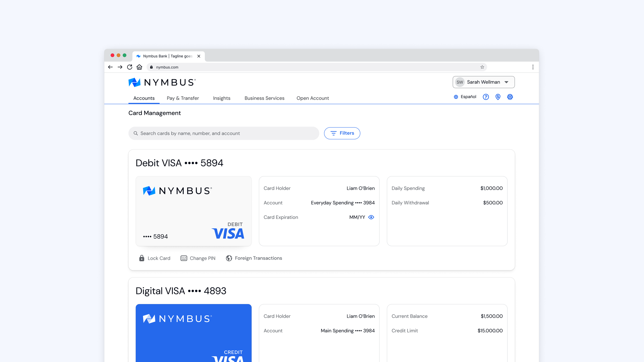Click the globe language icon
Image resolution: width=644 pixels, height=362 pixels.
coord(456,97)
